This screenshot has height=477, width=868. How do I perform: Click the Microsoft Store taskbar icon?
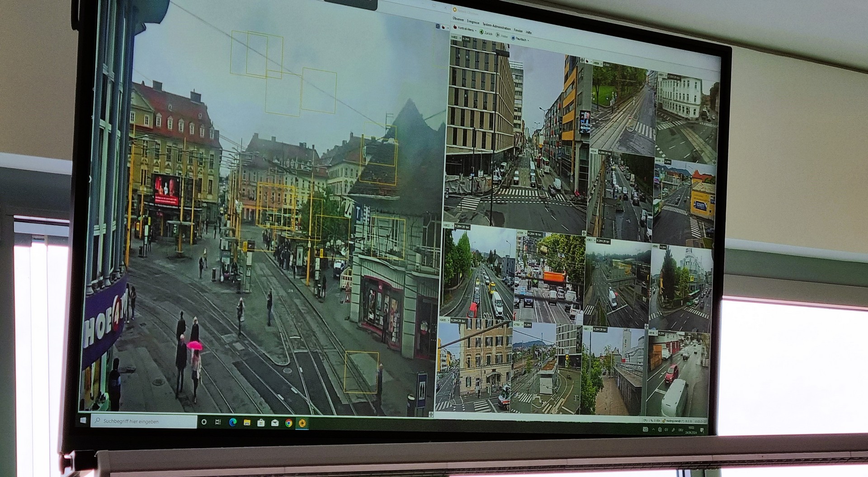point(260,423)
